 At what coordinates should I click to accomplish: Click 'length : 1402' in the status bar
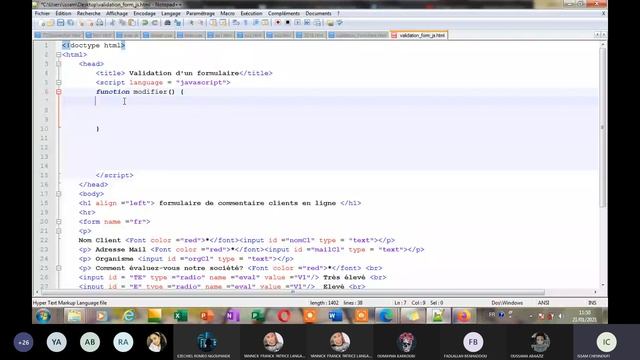tap(324, 303)
